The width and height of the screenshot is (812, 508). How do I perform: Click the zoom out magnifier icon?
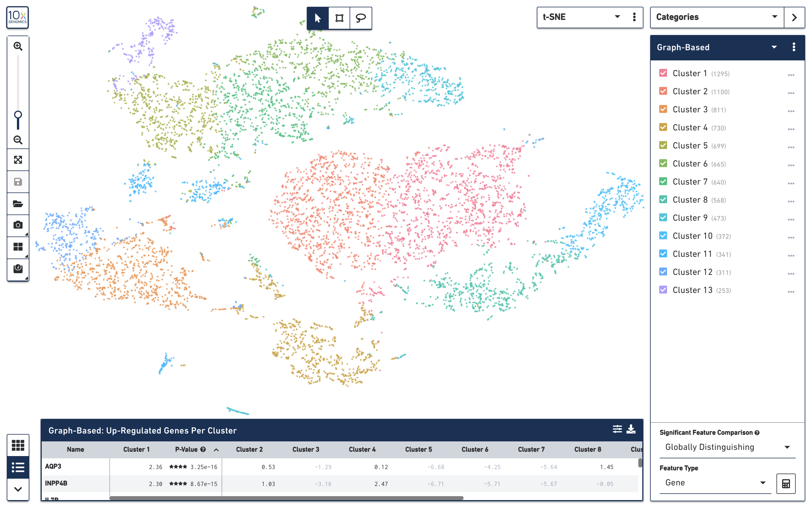pos(18,140)
